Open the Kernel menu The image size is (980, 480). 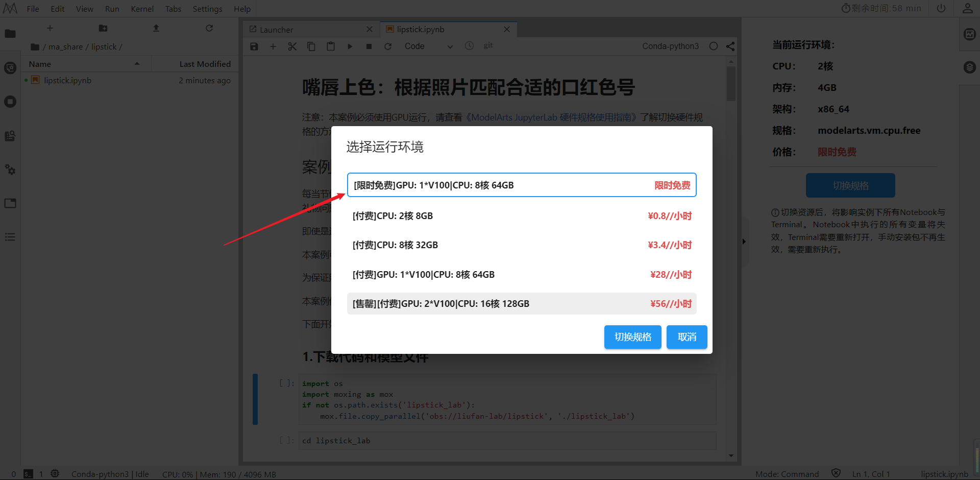point(142,9)
